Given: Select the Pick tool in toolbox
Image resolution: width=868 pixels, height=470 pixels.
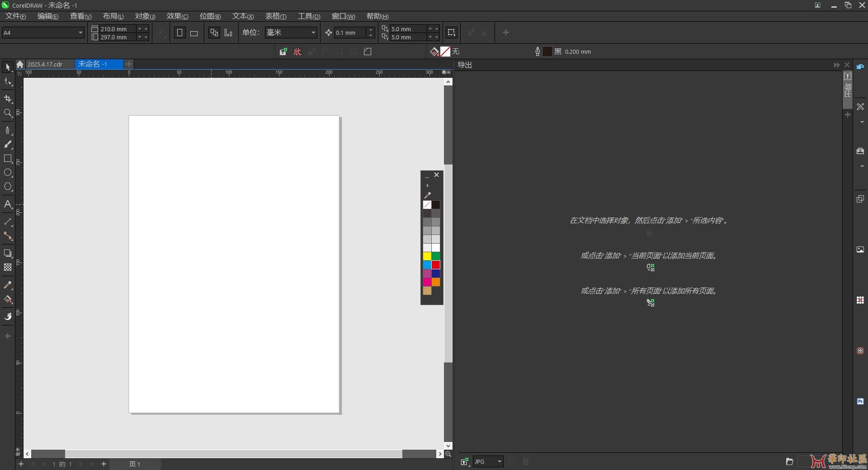Looking at the screenshot, I should [x=8, y=67].
